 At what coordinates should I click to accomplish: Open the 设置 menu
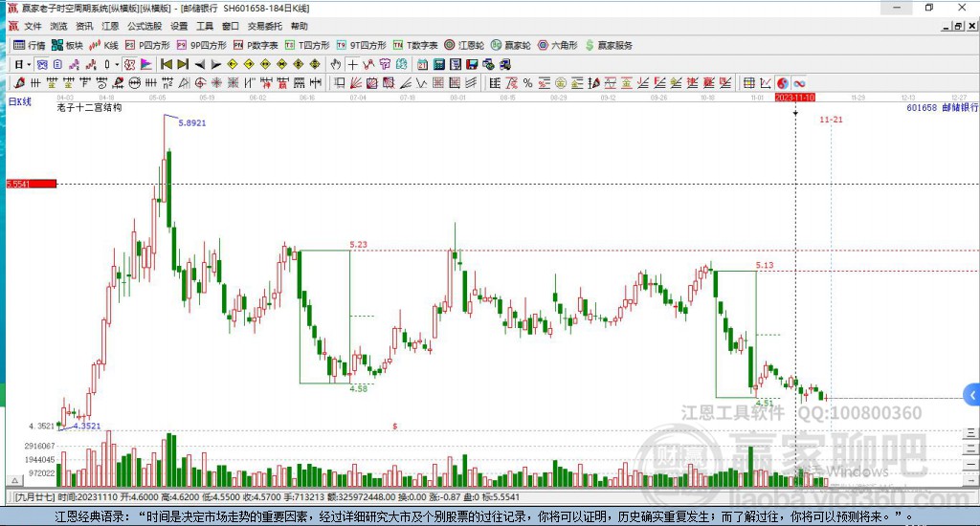click(x=179, y=26)
